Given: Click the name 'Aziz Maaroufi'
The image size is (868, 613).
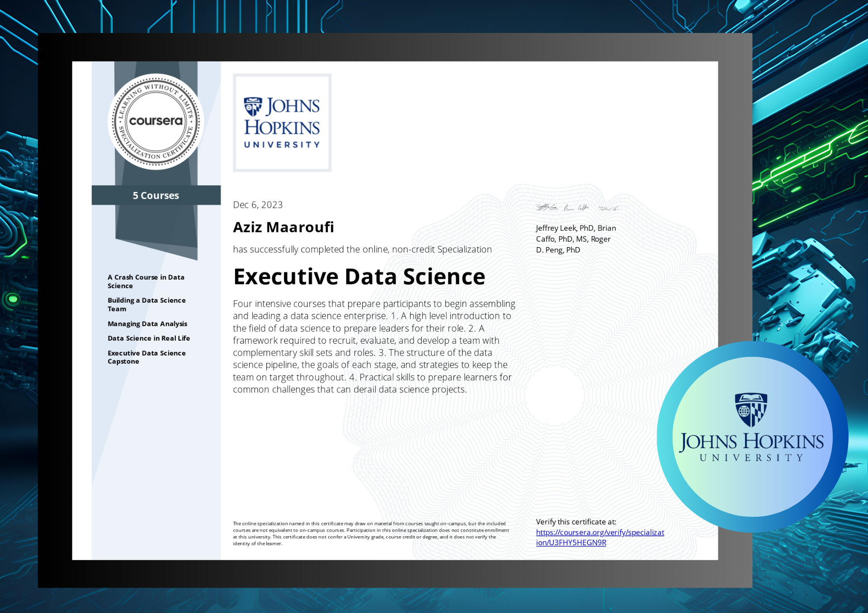Looking at the screenshot, I should pos(283,227).
